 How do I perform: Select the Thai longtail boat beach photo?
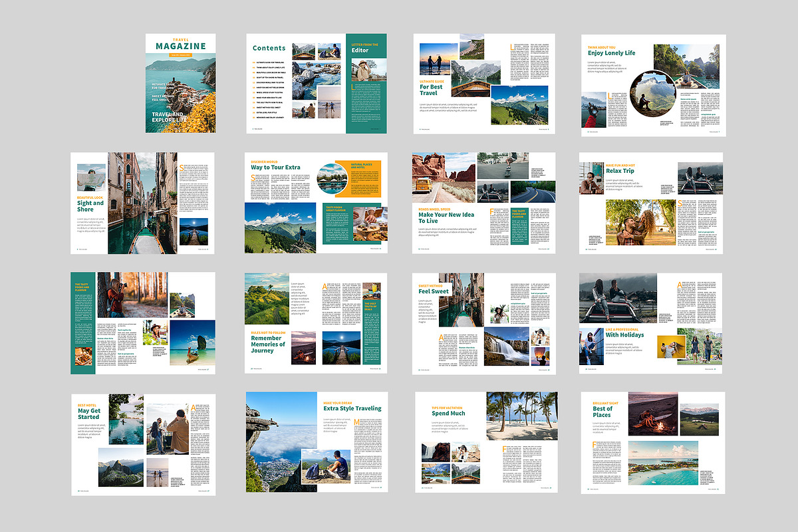(193, 342)
